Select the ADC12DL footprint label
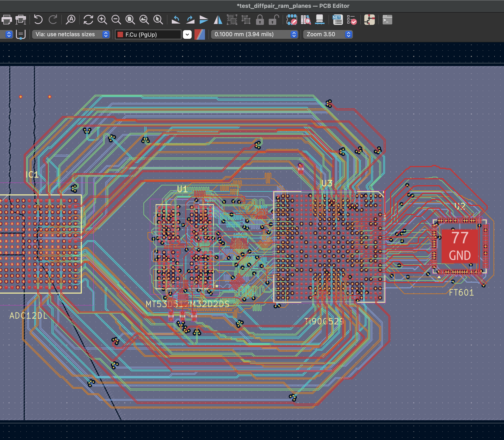 (x=28, y=315)
